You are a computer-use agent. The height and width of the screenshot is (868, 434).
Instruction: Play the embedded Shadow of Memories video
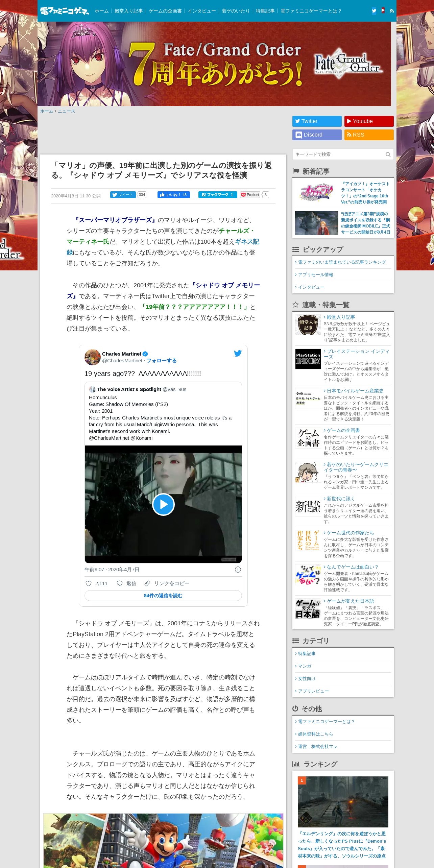pyautogui.click(x=163, y=504)
